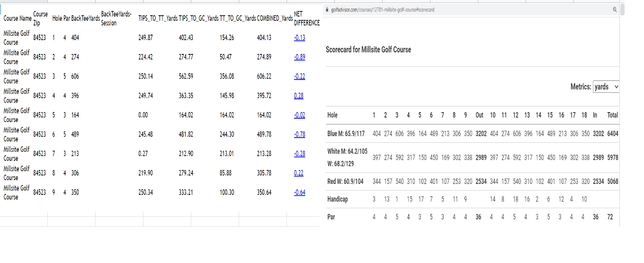Select the NET DIFFERENCE column header

click(306, 18)
